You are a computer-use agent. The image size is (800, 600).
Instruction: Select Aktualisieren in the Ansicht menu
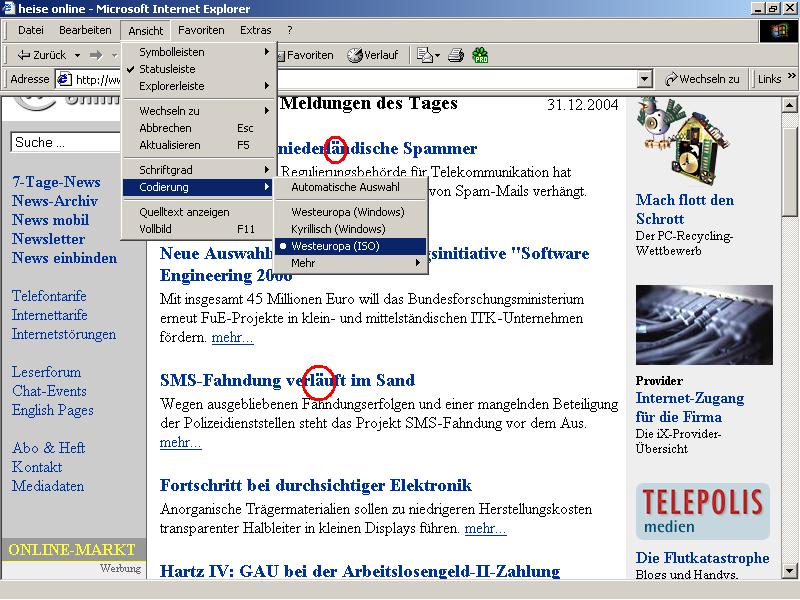click(x=199, y=145)
